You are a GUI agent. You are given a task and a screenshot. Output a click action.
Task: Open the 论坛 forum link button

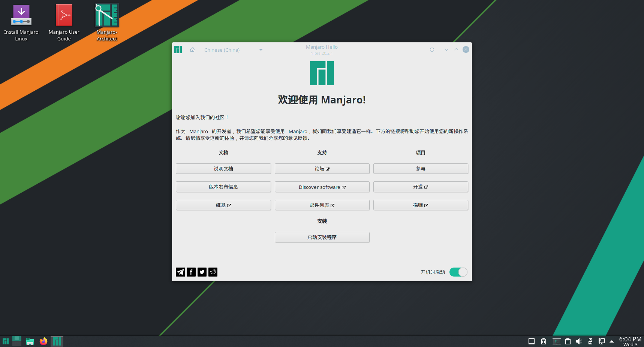click(x=322, y=169)
